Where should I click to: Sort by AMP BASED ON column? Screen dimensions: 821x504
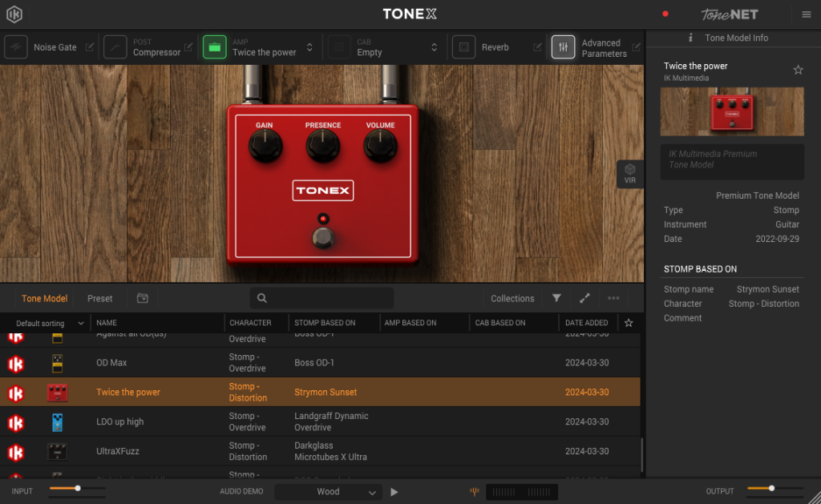click(x=410, y=323)
